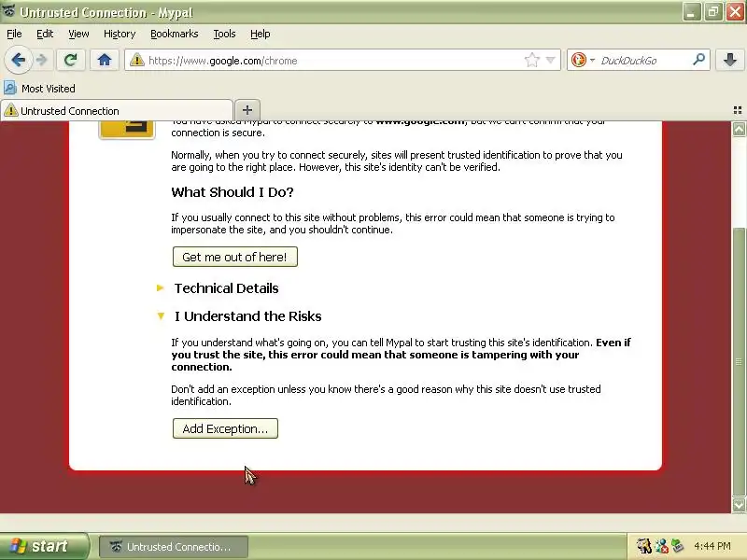Click the first system tray icon
The width and height of the screenshot is (747, 560).
point(644,546)
